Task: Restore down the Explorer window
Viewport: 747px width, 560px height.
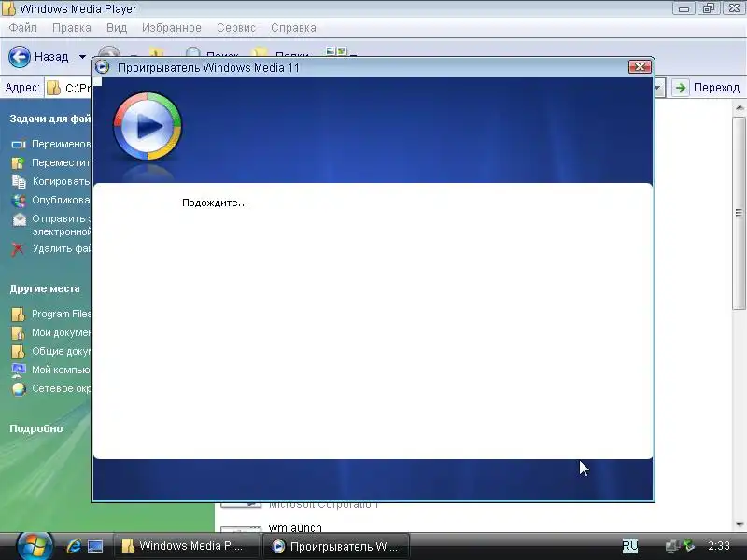Action: (x=709, y=8)
